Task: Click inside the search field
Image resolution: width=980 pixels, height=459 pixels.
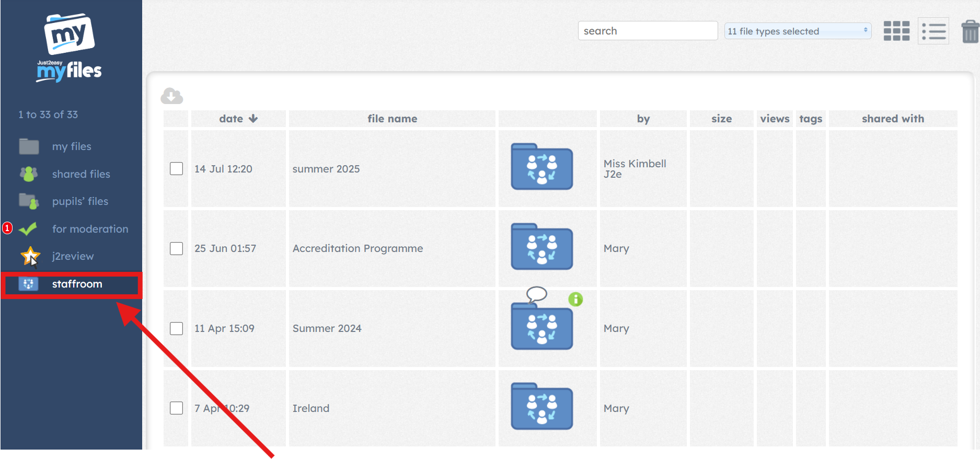Action: [x=648, y=31]
